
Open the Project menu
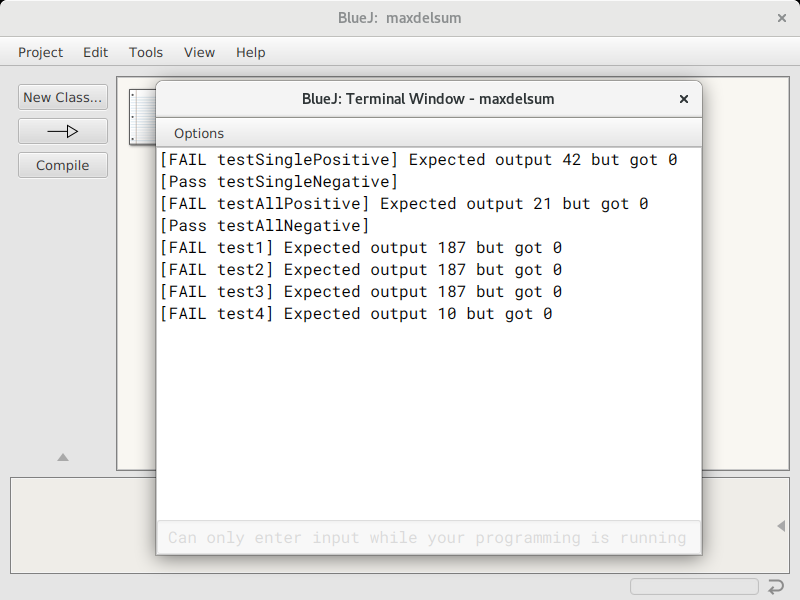pos(40,53)
